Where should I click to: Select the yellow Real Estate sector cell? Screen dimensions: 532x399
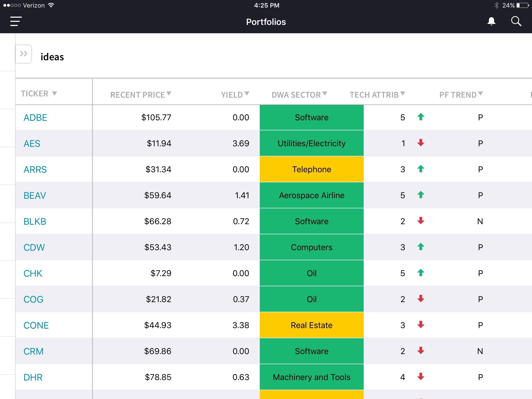[312, 325]
